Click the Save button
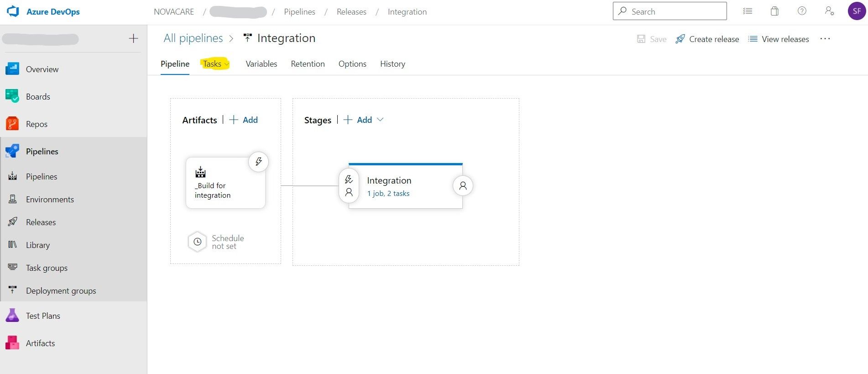 click(652, 39)
